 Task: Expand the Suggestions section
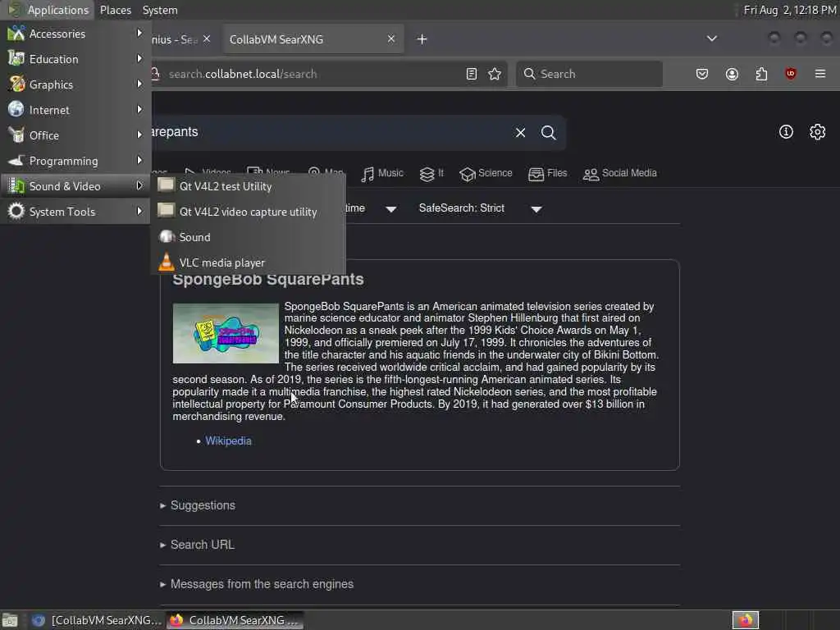point(198,505)
